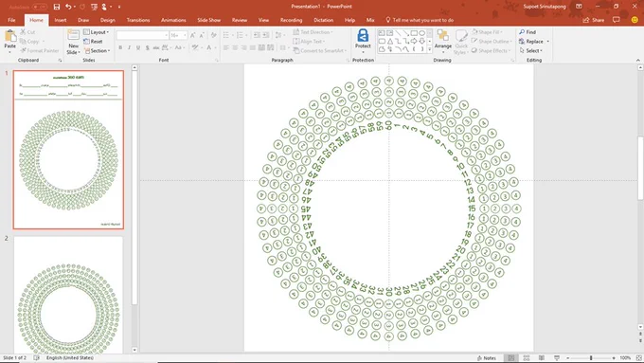Open the font size dropdown

click(x=185, y=35)
